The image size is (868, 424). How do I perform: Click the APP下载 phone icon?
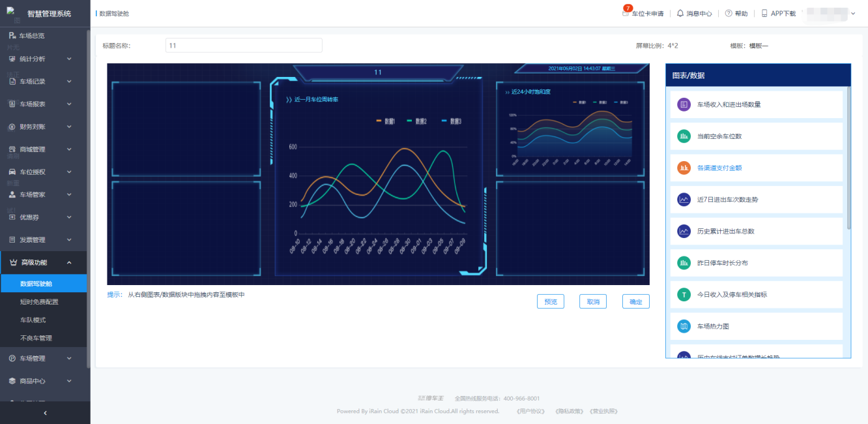point(764,13)
